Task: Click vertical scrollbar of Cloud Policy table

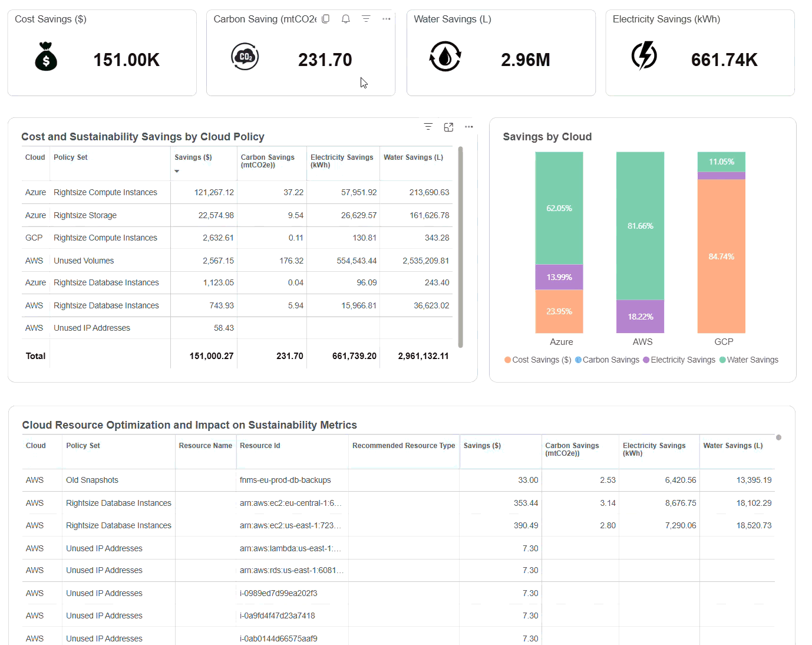Action: coord(460,248)
